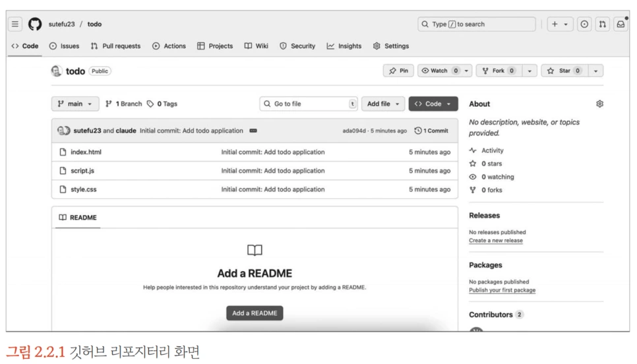Open commit message in the style.css row
This screenshot has height=364, width=637.
pos(273,189)
